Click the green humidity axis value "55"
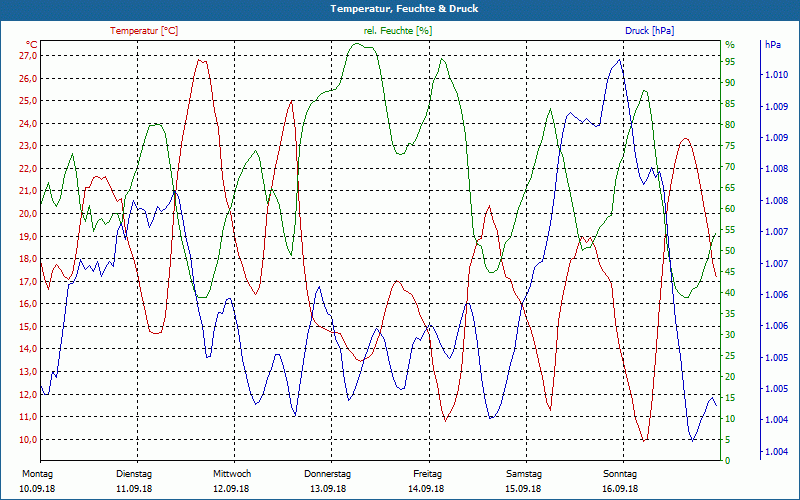 pyautogui.click(x=730, y=230)
